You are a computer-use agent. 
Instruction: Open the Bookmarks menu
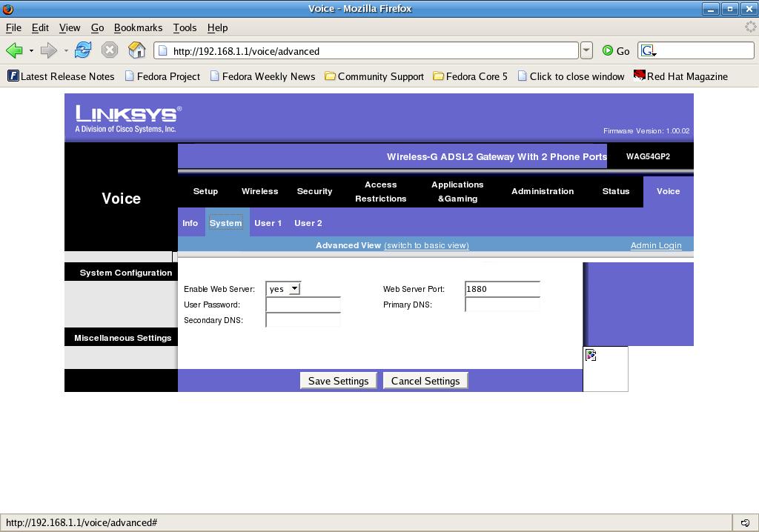[138, 27]
